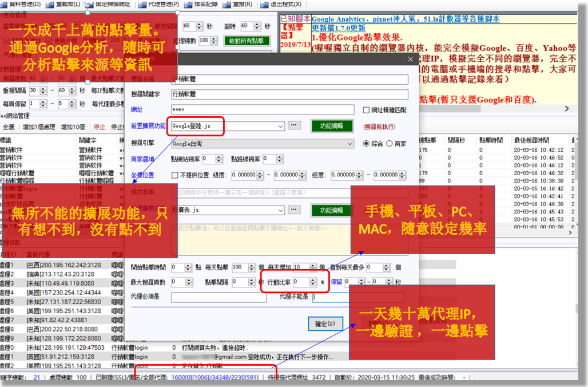Expand the 廣告.js script dropdown
Screen dimensions: 588x387
point(280,211)
